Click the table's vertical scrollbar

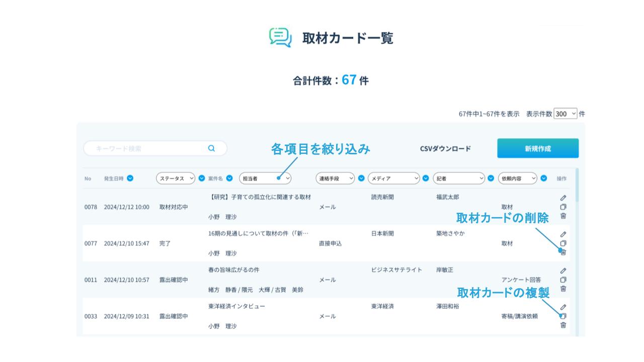point(577,251)
